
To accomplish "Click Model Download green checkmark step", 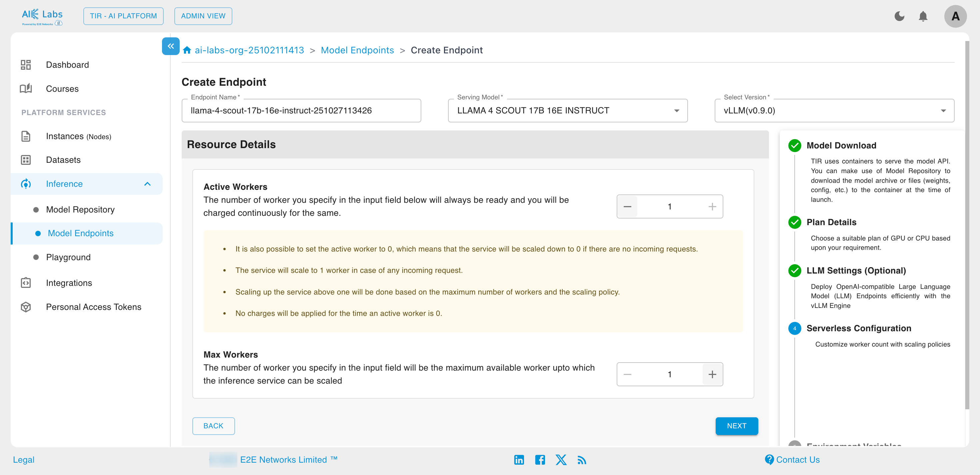I will click(794, 145).
